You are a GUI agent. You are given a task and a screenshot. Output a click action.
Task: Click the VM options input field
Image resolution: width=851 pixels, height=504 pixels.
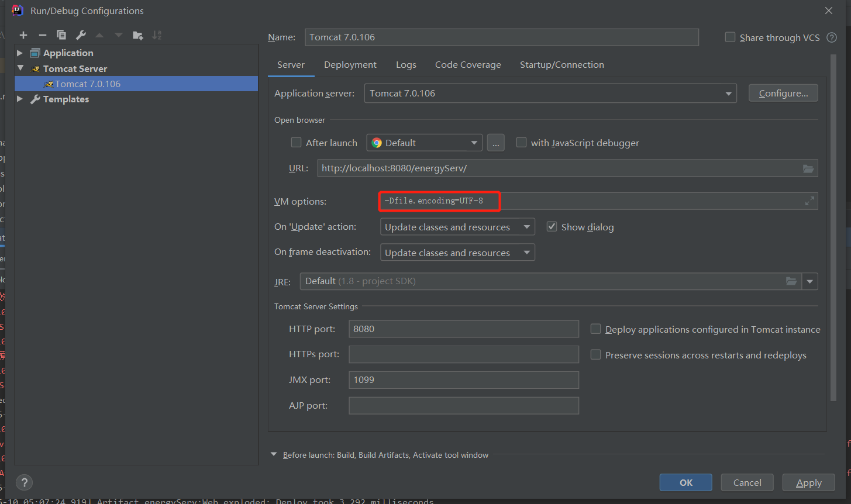[x=598, y=201]
